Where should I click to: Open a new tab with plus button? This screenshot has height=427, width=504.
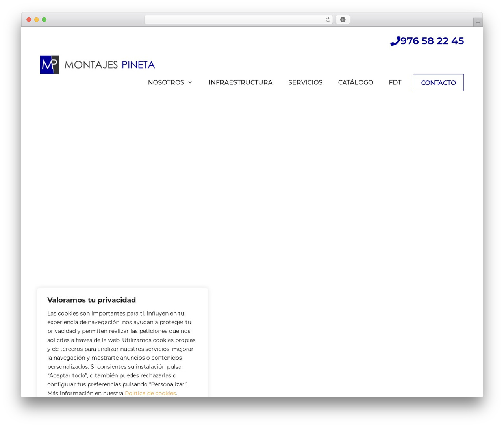point(478,22)
